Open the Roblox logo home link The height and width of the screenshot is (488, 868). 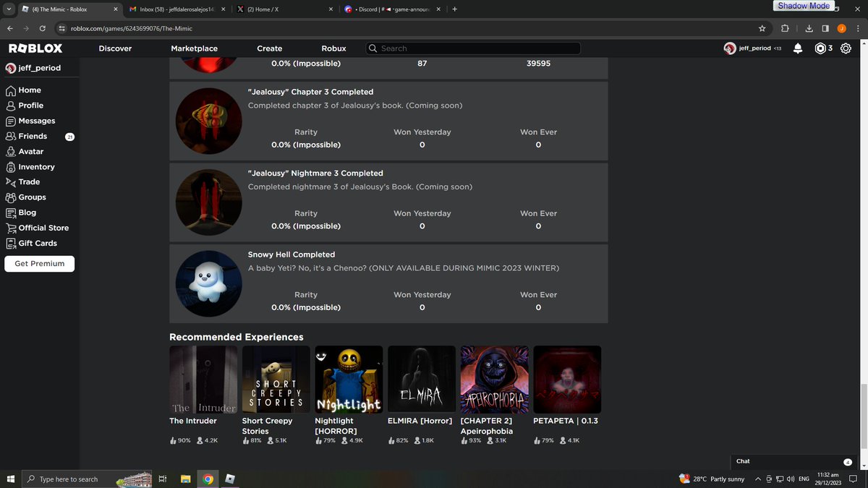click(x=35, y=48)
